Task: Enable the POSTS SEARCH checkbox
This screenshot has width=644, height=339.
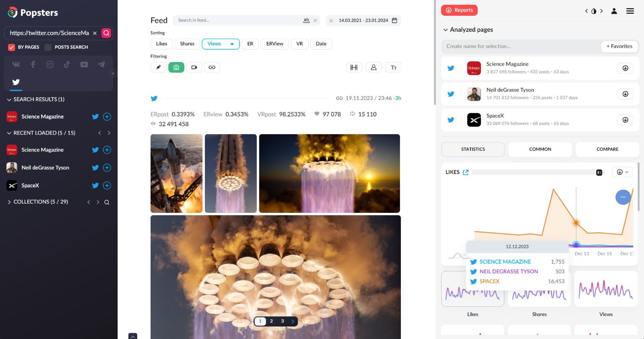Action: coord(48,47)
